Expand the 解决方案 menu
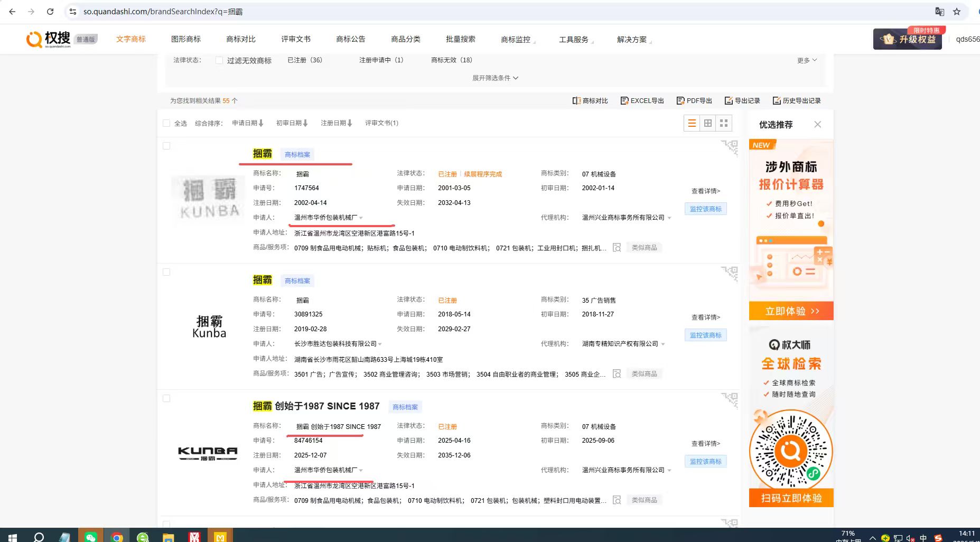The image size is (980, 542). (634, 40)
